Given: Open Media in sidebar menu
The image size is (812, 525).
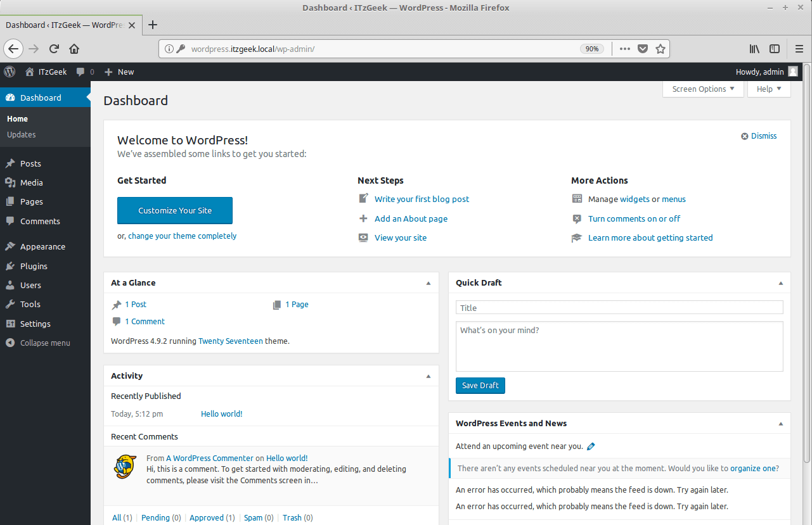Looking at the screenshot, I should coord(45,182).
